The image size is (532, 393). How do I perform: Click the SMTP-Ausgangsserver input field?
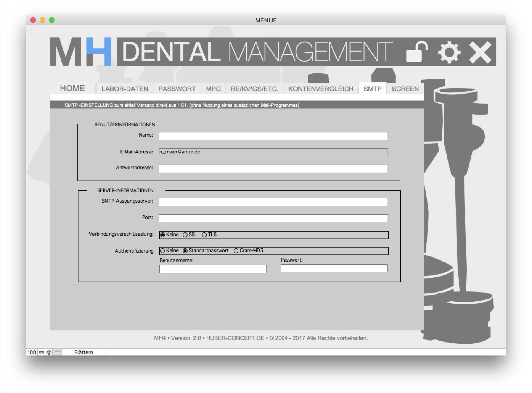[273, 202]
